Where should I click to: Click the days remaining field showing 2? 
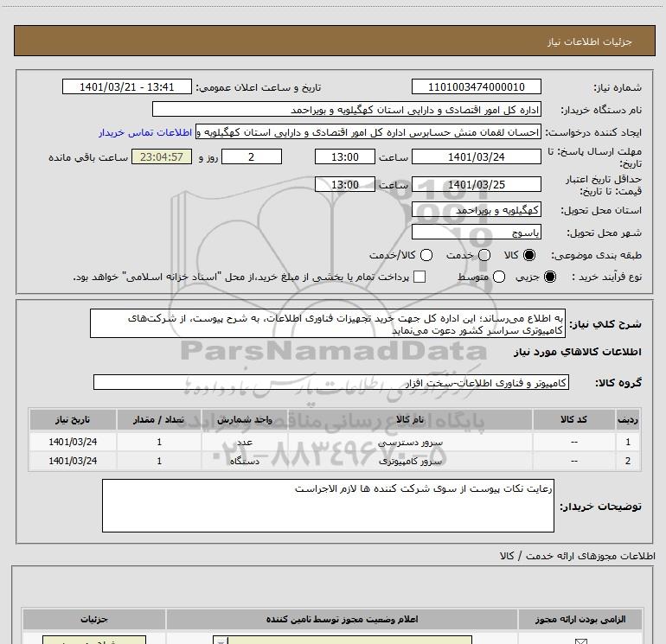[x=252, y=156]
